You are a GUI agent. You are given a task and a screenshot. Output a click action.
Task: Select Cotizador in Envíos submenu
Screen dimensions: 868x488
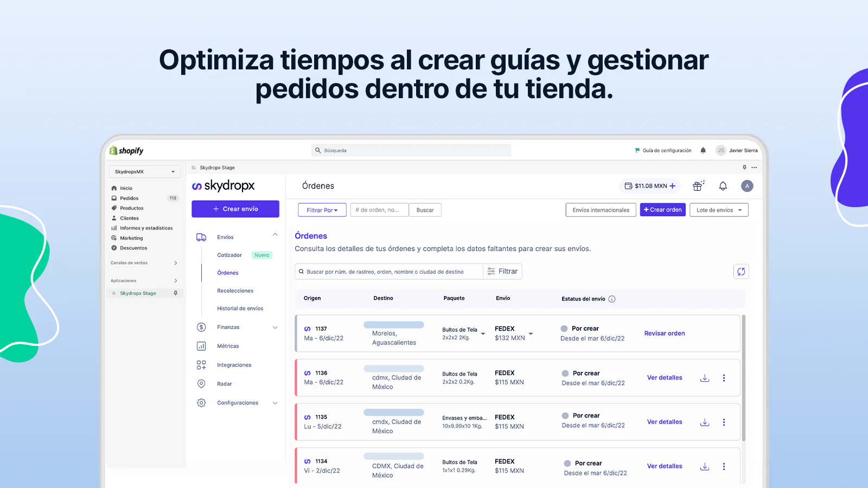coord(229,255)
